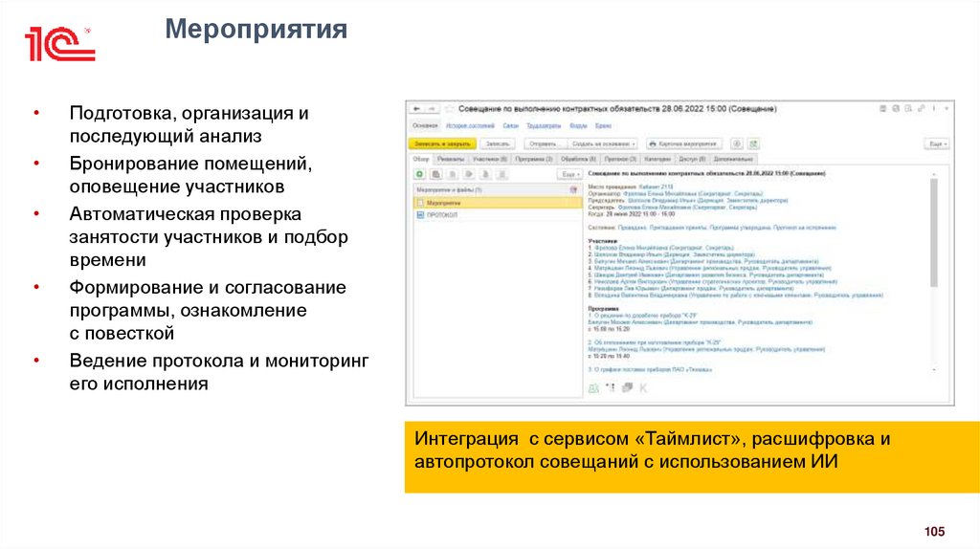Click the gray stacked-documents icon below the overview

tap(628, 388)
